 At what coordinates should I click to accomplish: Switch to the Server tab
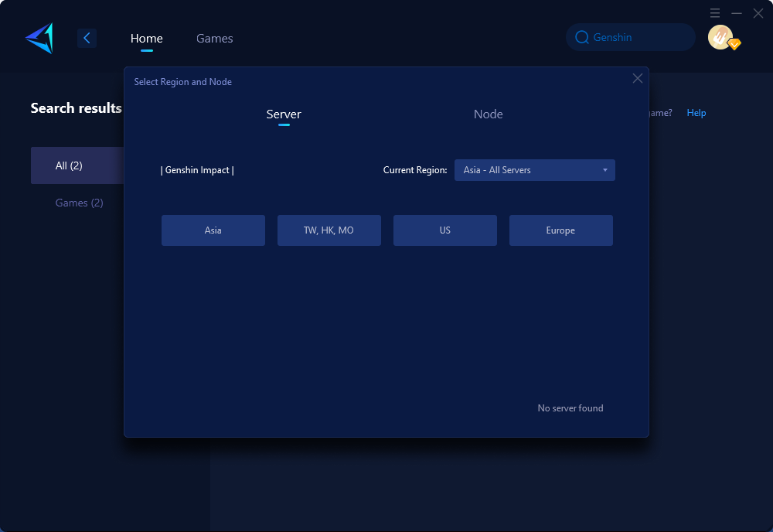284,114
